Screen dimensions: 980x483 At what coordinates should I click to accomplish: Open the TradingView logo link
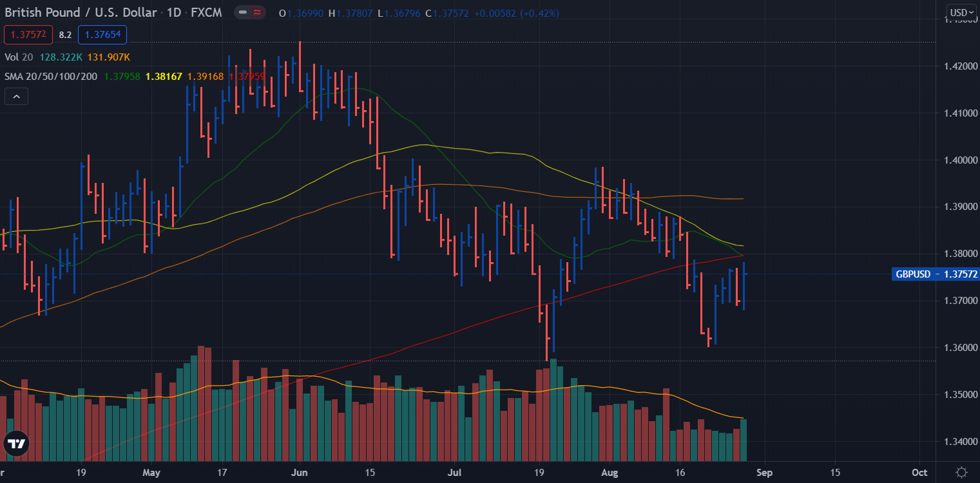pyautogui.click(x=16, y=444)
